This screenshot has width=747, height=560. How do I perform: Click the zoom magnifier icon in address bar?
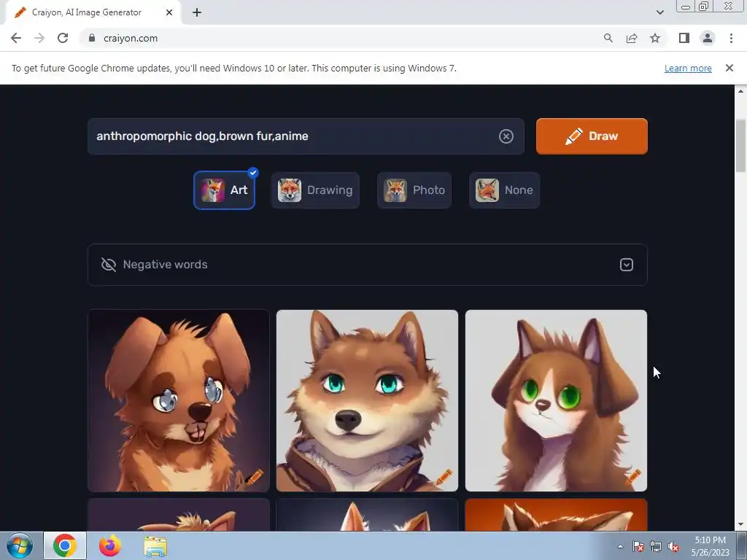tap(608, 38)
